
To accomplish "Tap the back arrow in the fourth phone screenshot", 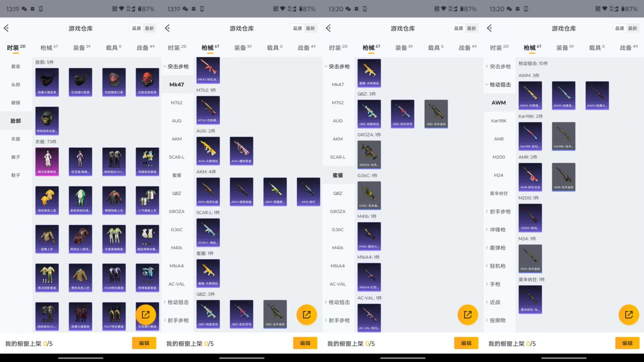I will click(489, 28).
